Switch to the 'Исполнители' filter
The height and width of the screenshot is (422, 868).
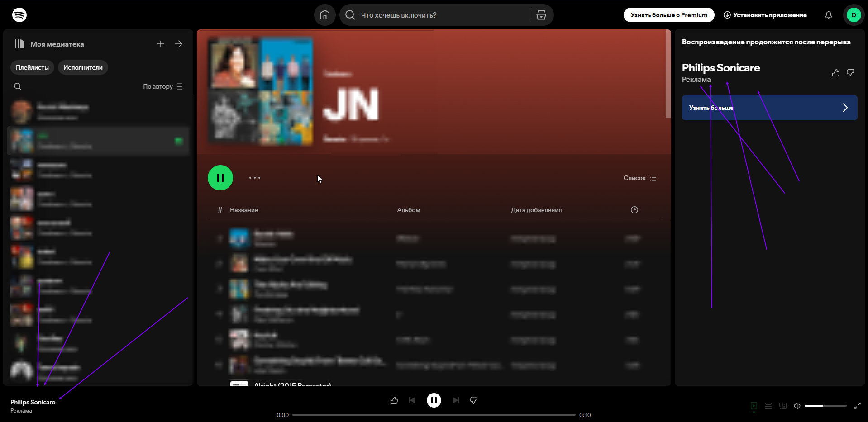click(82, 67)
